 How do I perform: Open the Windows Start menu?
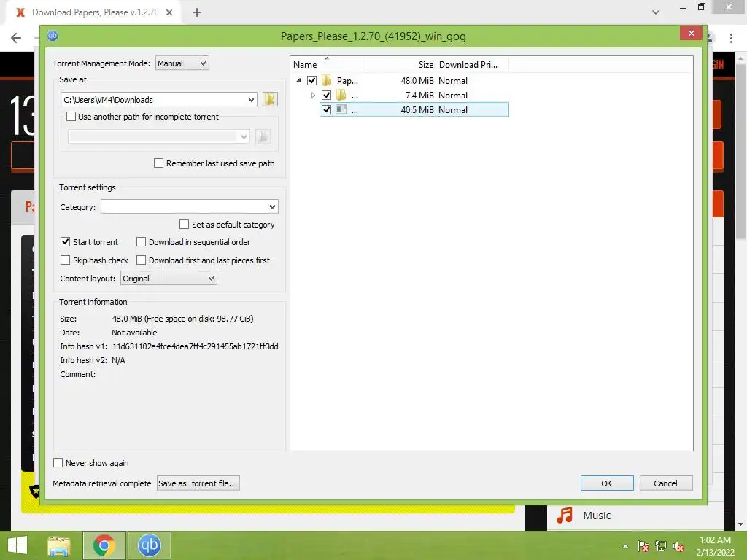click(18, 545)
